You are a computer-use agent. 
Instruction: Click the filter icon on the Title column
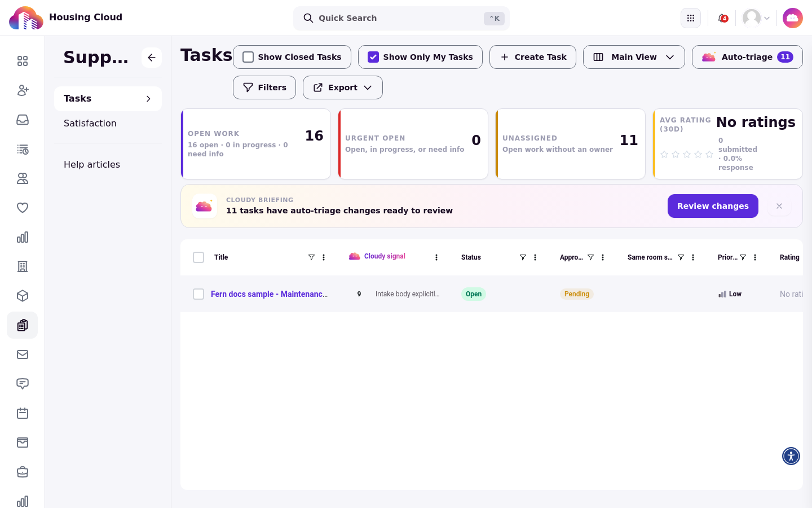pyautogui.click(x=311, y=257)
